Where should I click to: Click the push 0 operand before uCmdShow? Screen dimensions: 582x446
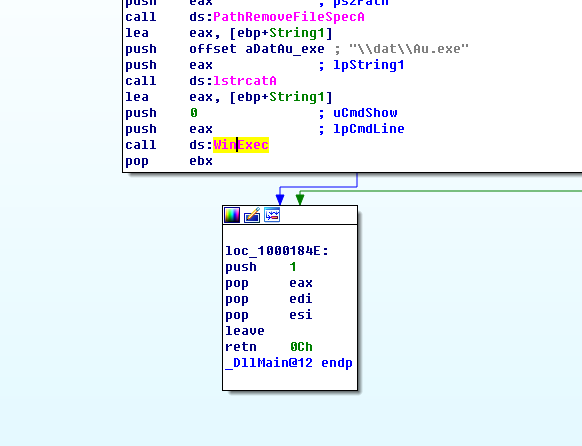click(x=194, y=113)
